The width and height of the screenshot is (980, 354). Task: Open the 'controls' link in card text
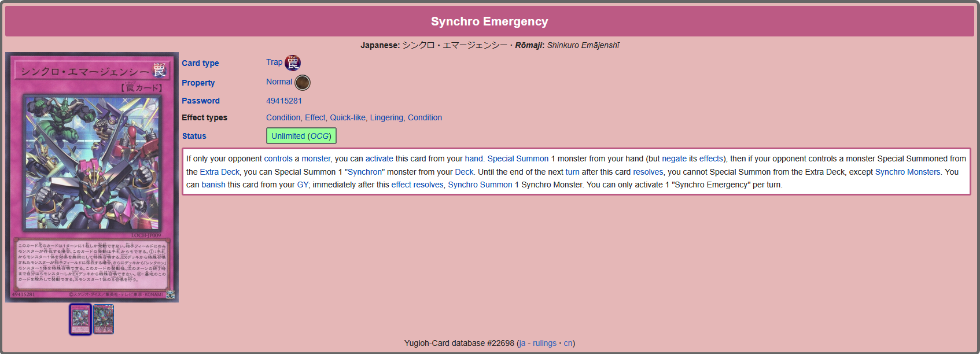coord(278,158)
